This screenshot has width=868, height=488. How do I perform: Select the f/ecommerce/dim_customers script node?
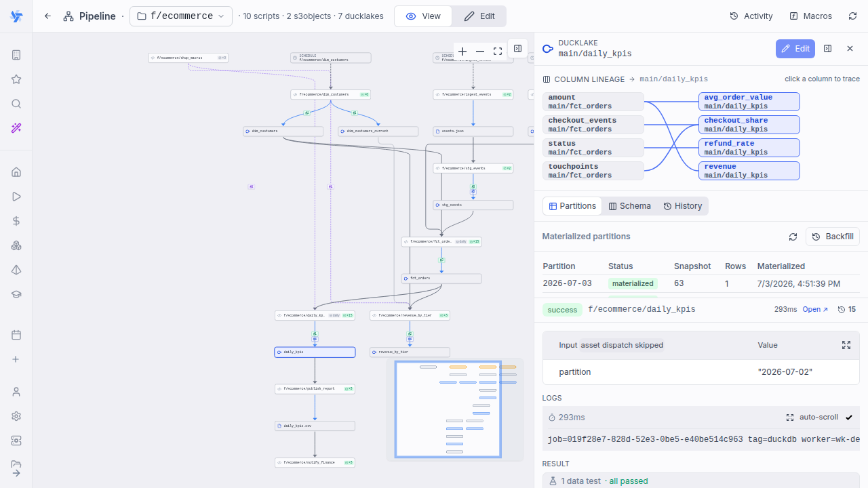pos(331,94)
